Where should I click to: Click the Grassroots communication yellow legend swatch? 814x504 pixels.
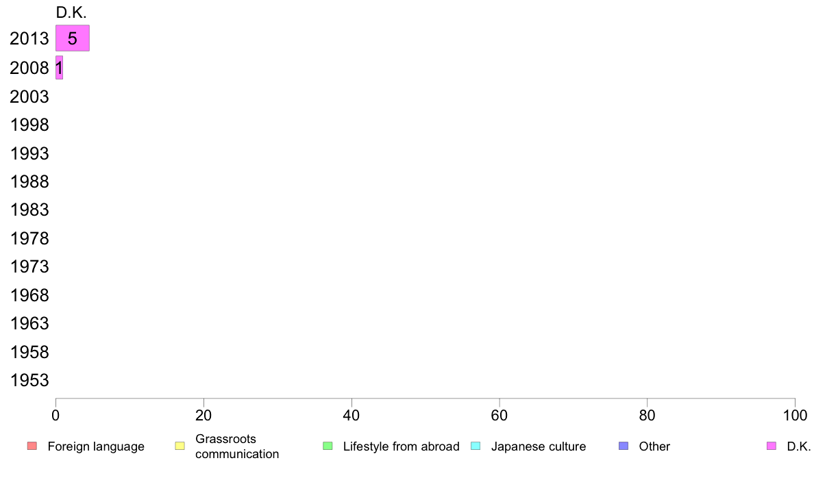pyautogui.click(x=180, y=446)
